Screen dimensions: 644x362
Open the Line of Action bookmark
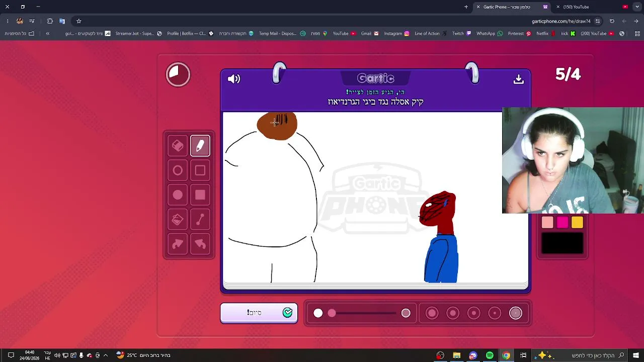[431, 34]
